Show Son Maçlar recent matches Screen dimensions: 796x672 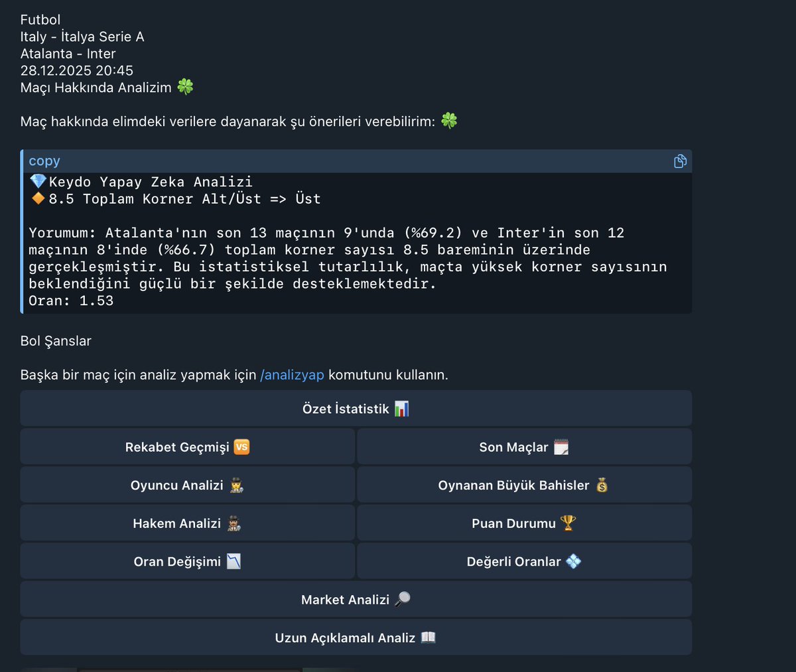pos(523,446)
